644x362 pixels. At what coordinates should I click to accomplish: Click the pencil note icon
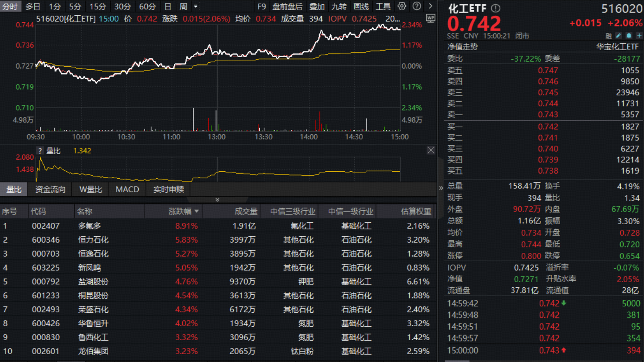pos(619,36)
